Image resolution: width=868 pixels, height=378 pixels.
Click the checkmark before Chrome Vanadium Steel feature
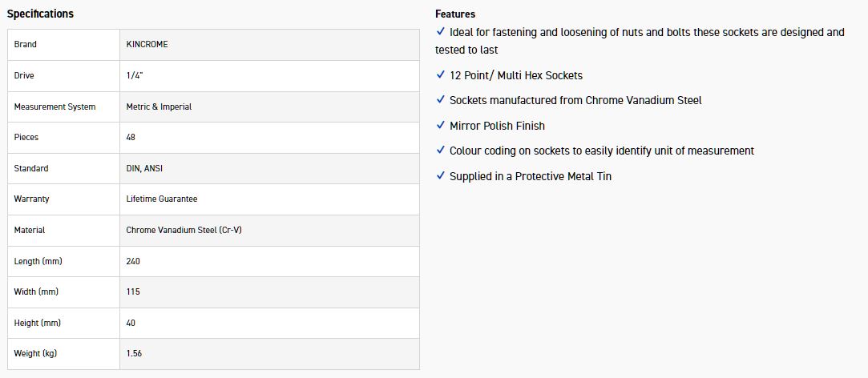pos(440,99)
